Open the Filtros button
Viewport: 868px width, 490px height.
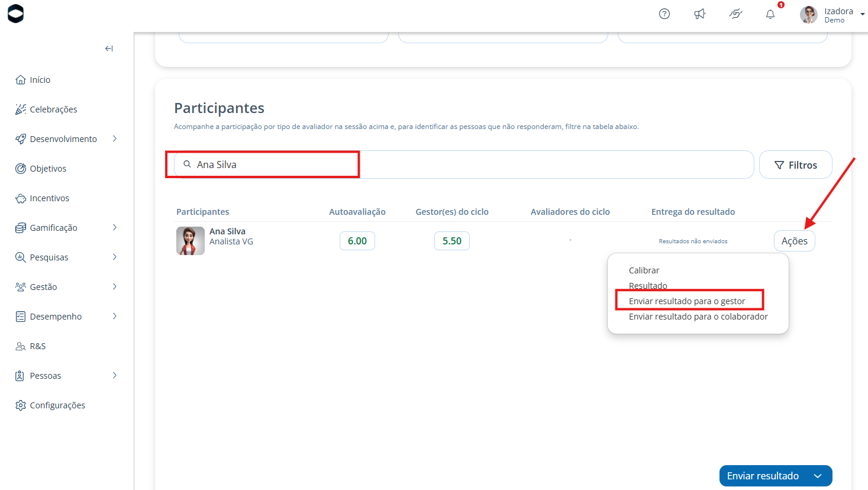pyautogui.click(x=796, y=165)
